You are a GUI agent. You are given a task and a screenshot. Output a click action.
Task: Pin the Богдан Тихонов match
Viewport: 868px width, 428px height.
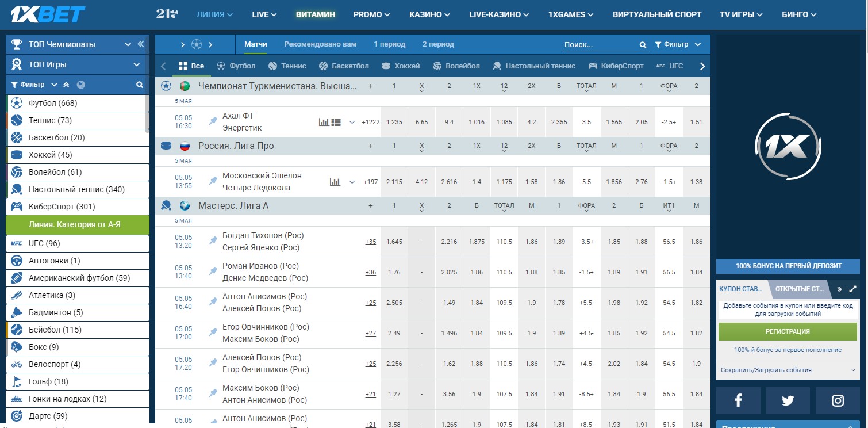pyautogui.click(x=213, y=241)
